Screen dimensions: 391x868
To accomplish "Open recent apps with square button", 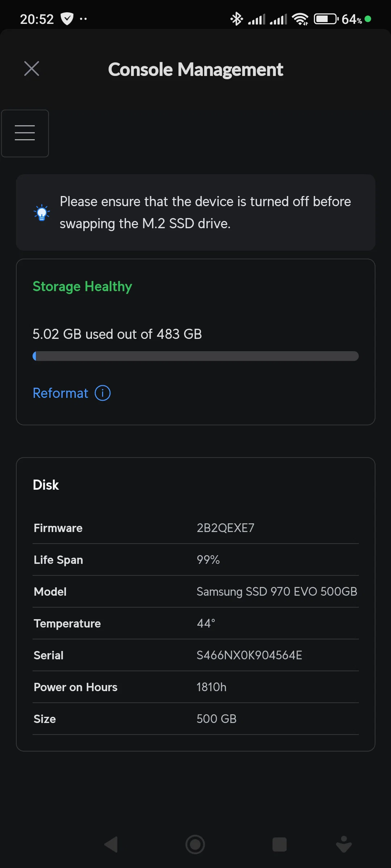I will coord(279,845).
